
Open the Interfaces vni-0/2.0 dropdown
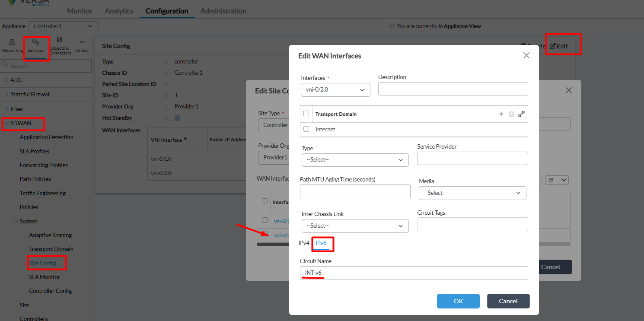click(335, 90)
